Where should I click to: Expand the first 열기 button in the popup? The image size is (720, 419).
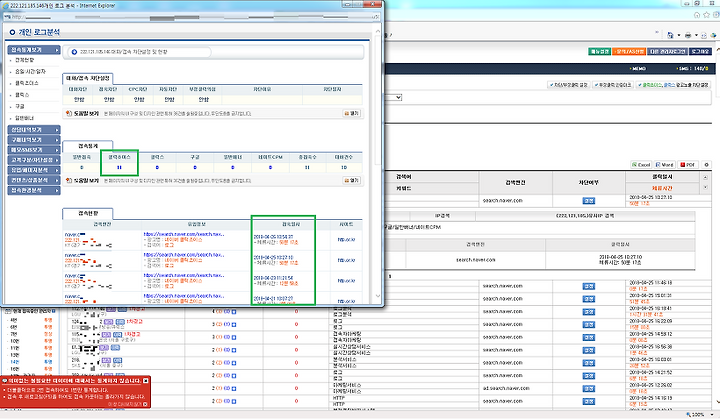352,113
